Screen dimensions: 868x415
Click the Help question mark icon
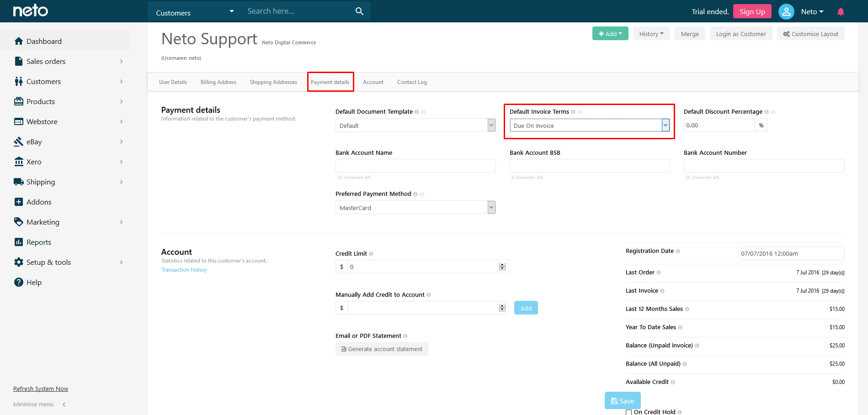click(x=19, y=282)
